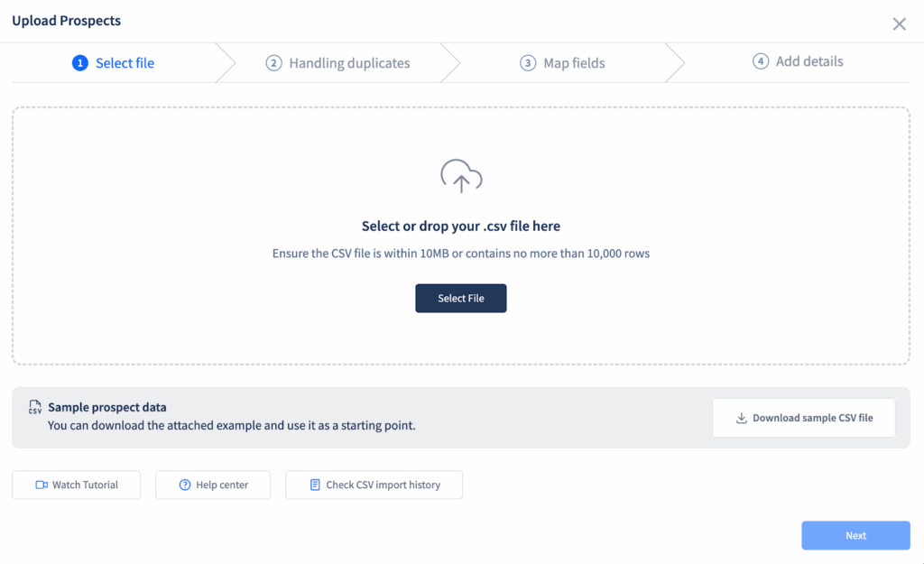The width and height of the screenshot is (924, 564).
Task: Click the download arrow icon in sample CSV button
Action: (x=742, y=418)
